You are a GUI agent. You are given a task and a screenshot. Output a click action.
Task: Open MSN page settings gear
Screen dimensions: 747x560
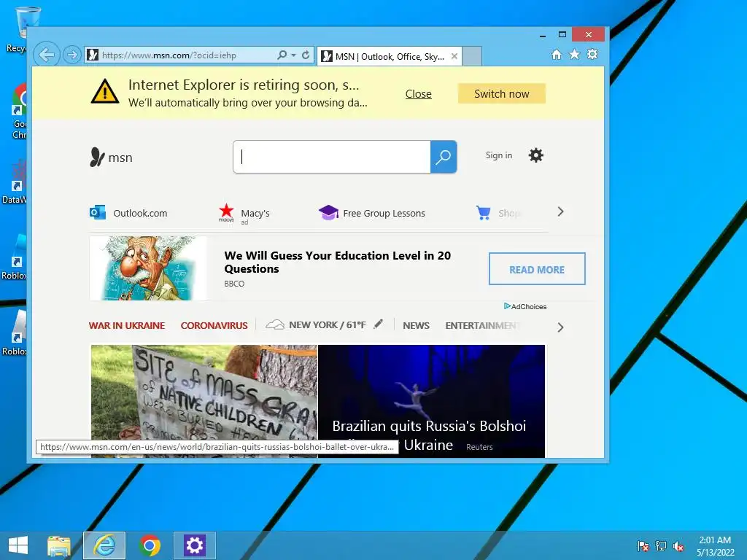[536, 155]
